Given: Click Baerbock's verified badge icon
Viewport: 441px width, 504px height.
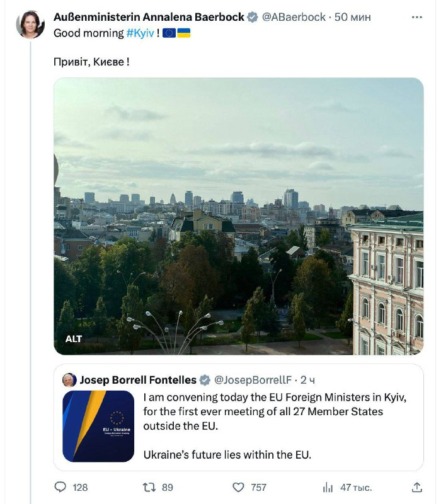Looking at the screenshot, I should coord(253,17).
